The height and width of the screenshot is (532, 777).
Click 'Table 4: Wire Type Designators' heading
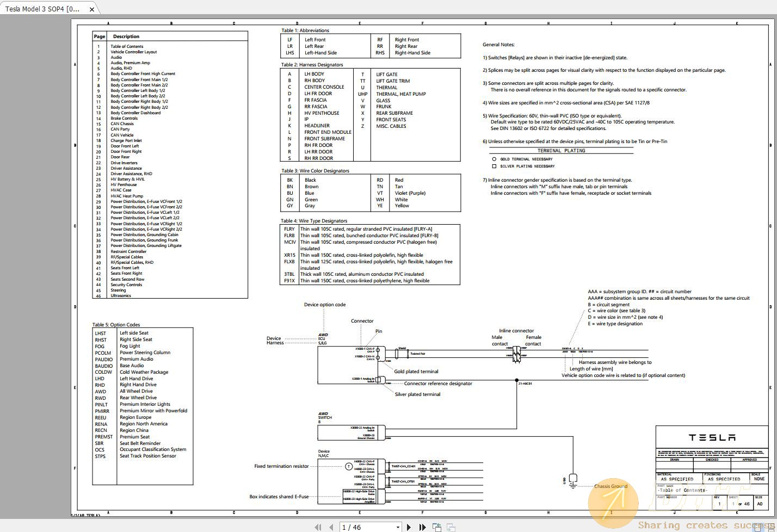314,221
